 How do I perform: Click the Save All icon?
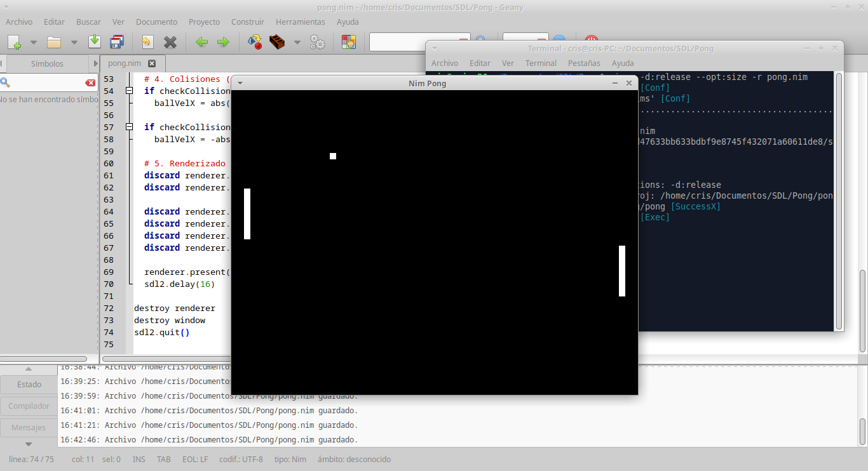point(117,42)
